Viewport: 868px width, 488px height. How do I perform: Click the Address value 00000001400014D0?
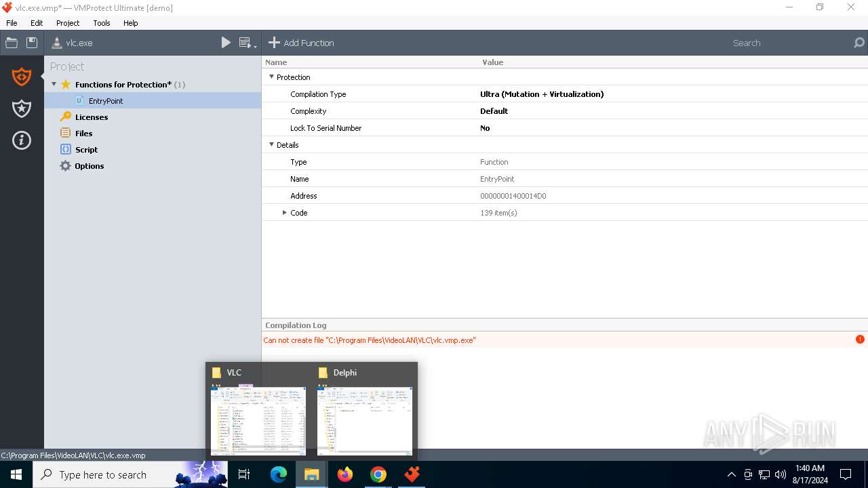click(513, 196)
